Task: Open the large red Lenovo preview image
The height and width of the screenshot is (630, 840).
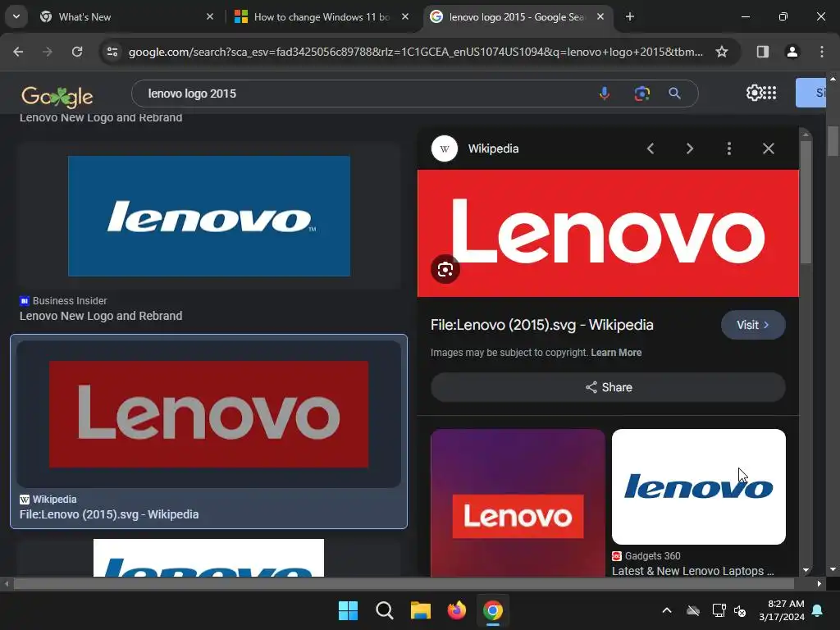Action: [608, 233]
